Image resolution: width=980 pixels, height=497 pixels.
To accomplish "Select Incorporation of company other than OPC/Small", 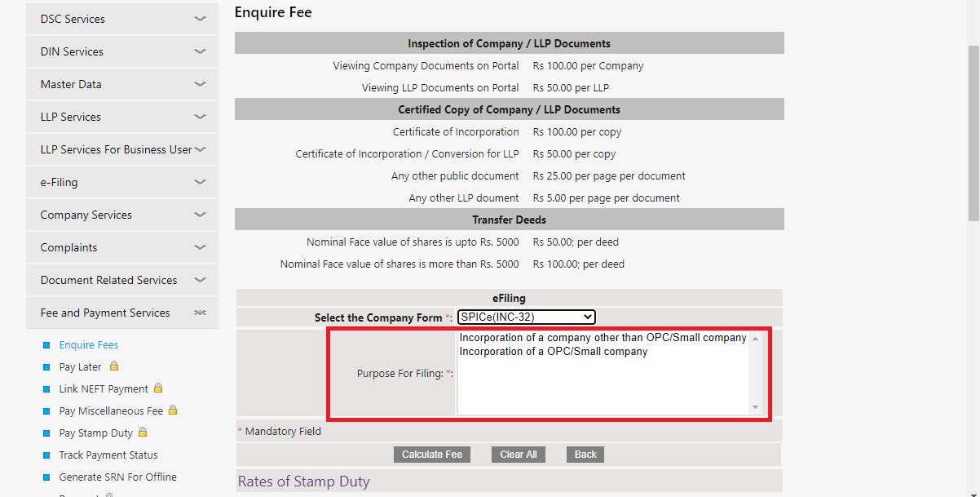I will (x=603, y=337).
